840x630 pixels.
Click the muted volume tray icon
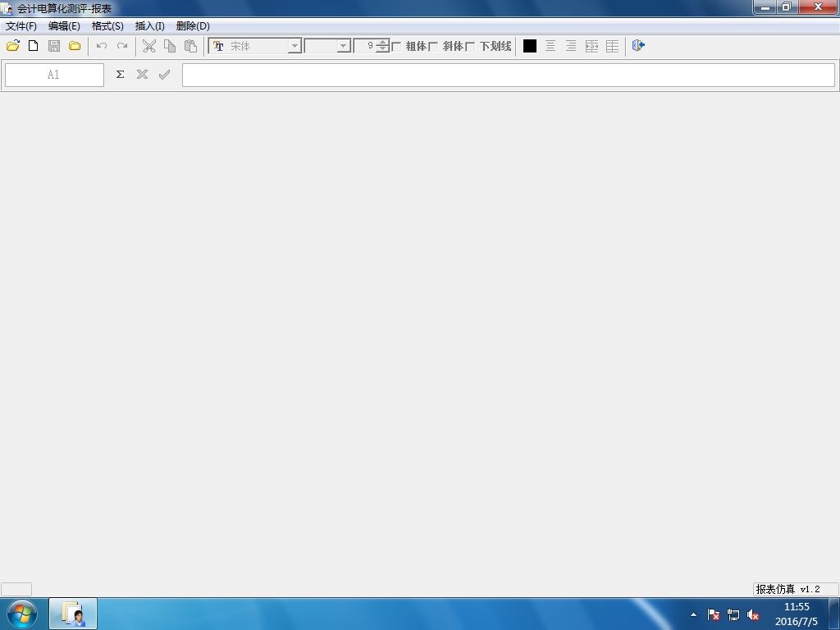(x=753, y=614)
